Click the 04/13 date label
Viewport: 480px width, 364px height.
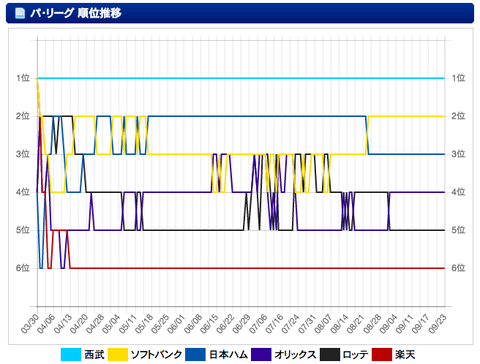coord(63,323)
